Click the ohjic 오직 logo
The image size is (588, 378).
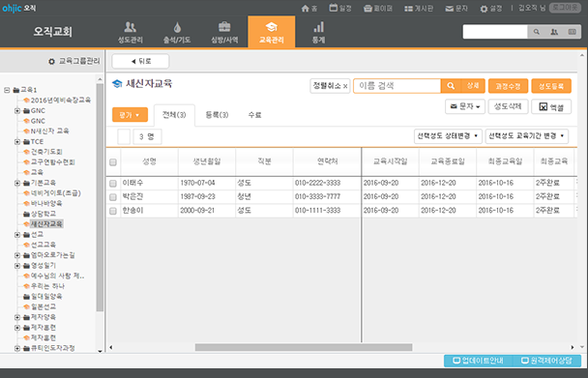(x=19, y=8)
